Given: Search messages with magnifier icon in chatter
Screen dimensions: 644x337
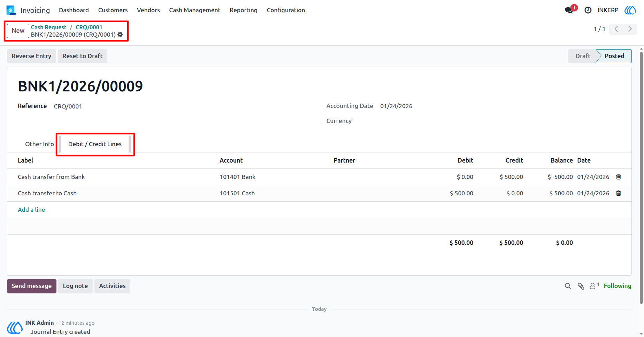Looking at the screenshot, I should coord(568,286).
